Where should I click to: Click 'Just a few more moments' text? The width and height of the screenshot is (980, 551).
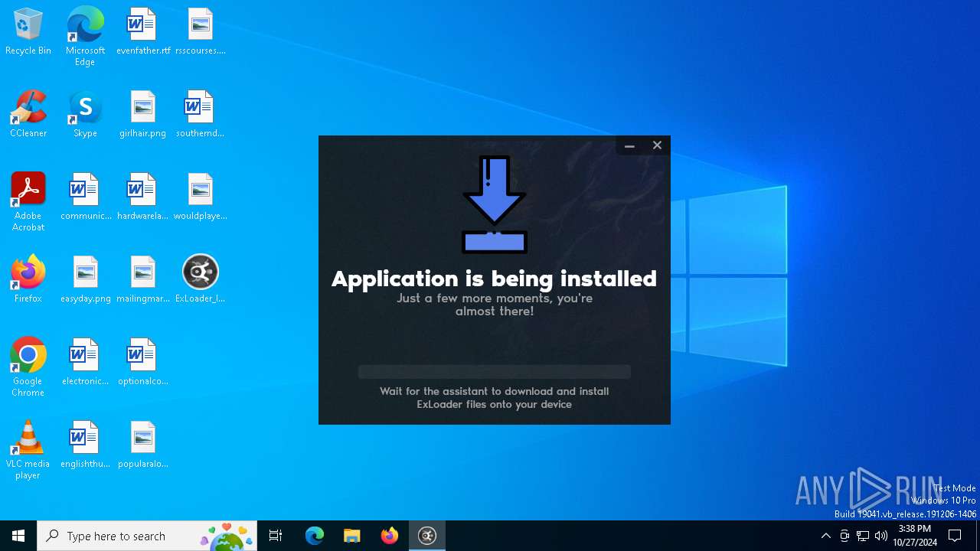click(x=495, y=305)
